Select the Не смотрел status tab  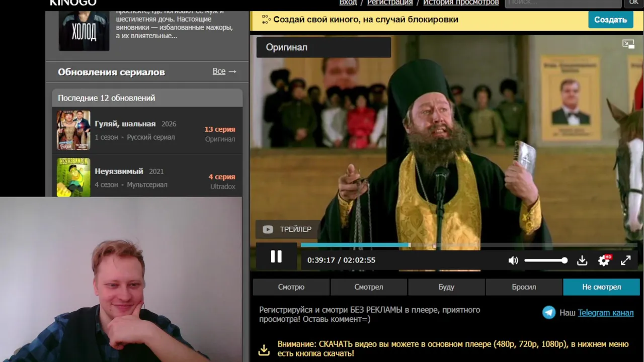pos(602,287)
